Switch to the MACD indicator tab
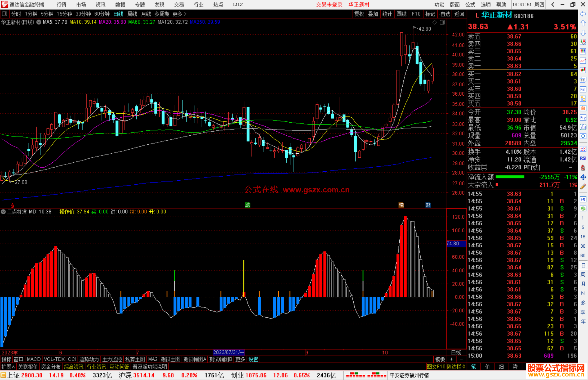 (33, 359)
